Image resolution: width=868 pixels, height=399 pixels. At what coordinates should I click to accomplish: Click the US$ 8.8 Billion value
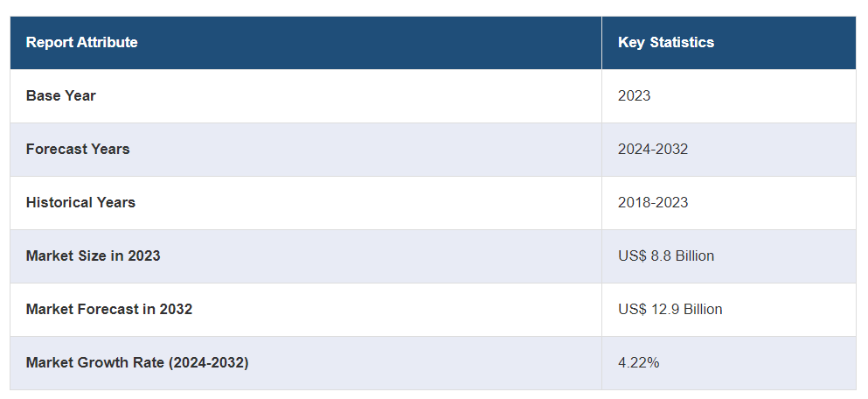click(x=665, y=255)
